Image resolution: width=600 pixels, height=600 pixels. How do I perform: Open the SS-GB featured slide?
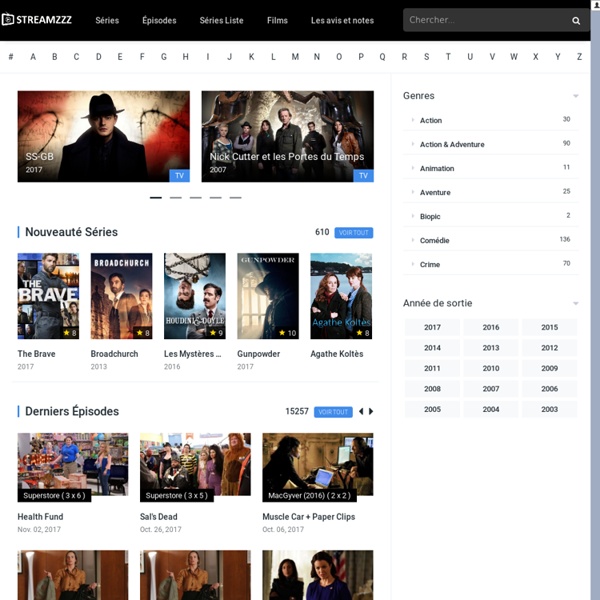click(x=104, y=136)
